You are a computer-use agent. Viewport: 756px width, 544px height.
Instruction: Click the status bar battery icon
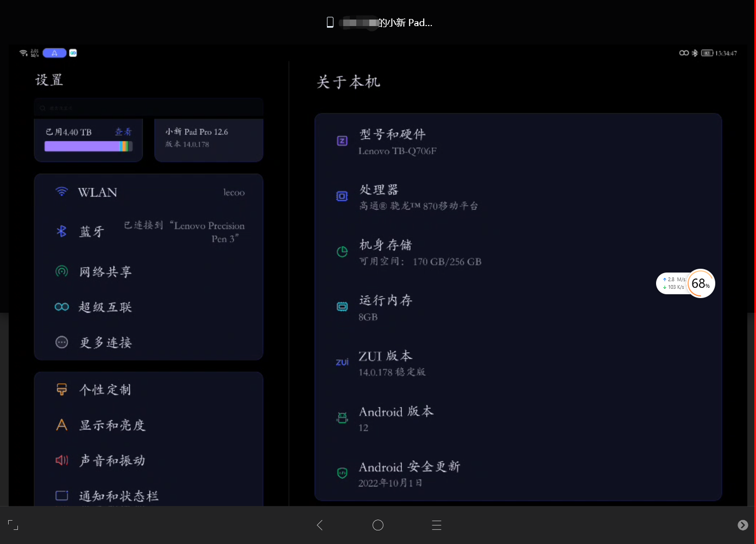coord(707,53)
